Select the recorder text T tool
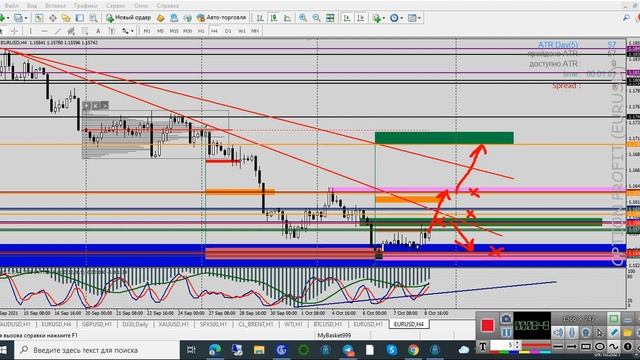640x360 pixels. (x=482, y=347)
